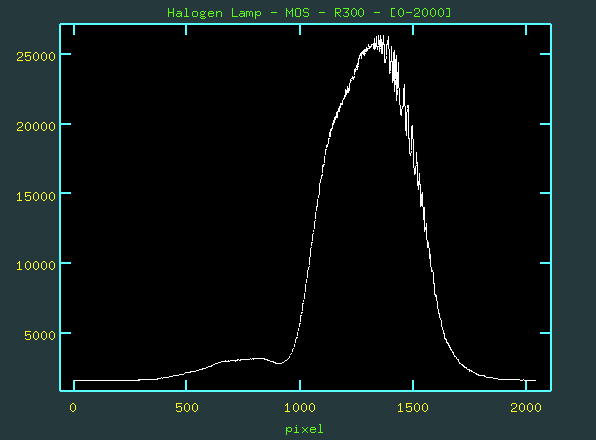Viewport: 596px width, 440px height.
Task: Click the y-axis tick label 20000
Action: tap(36, 127)
